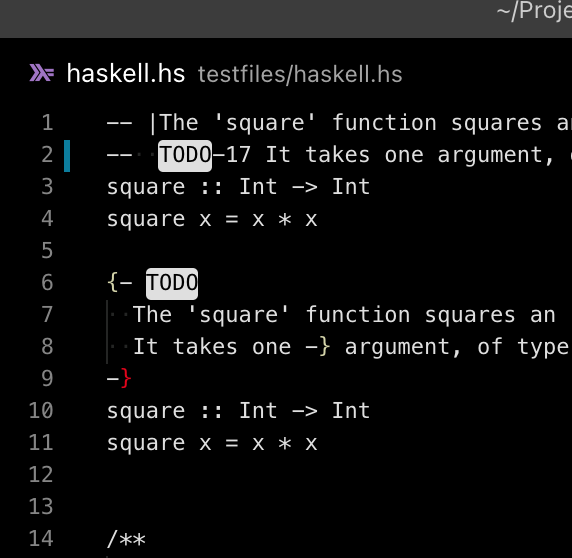
Task: Click line number 13 in gutter
Action: point(41,507)
